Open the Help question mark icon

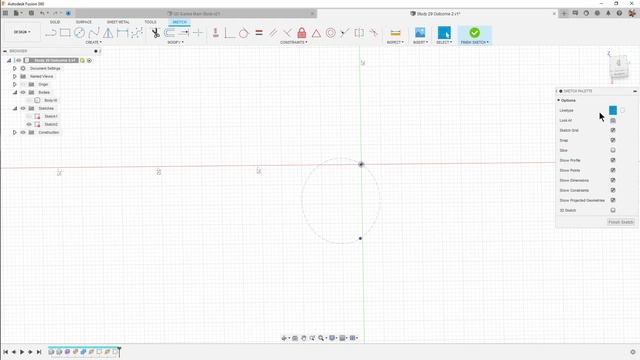[x=619, y=13]
